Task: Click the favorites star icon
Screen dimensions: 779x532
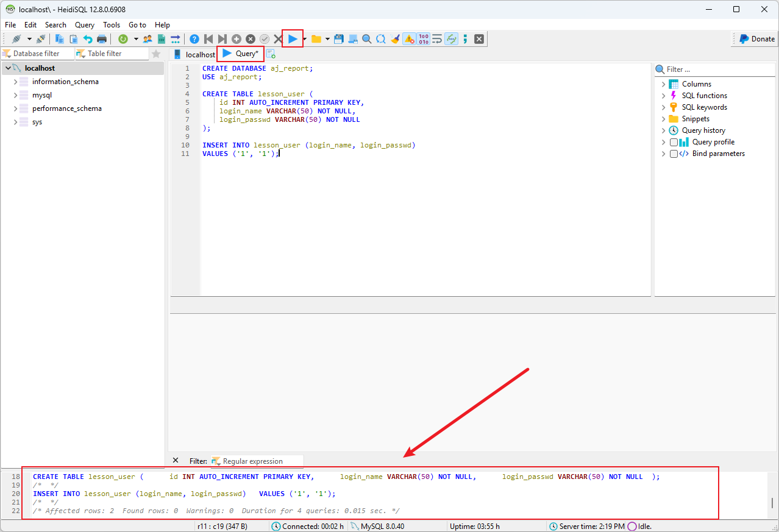Action: [156, 54]
